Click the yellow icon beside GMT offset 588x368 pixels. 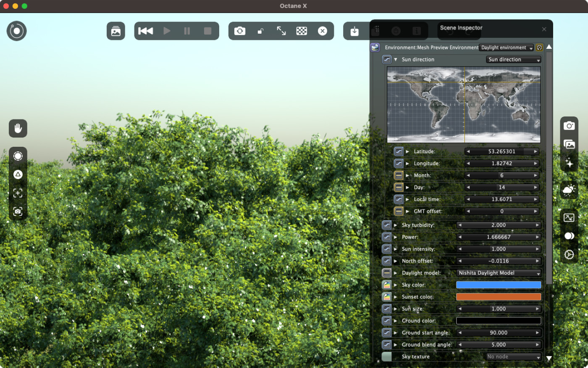pos(399,211)
